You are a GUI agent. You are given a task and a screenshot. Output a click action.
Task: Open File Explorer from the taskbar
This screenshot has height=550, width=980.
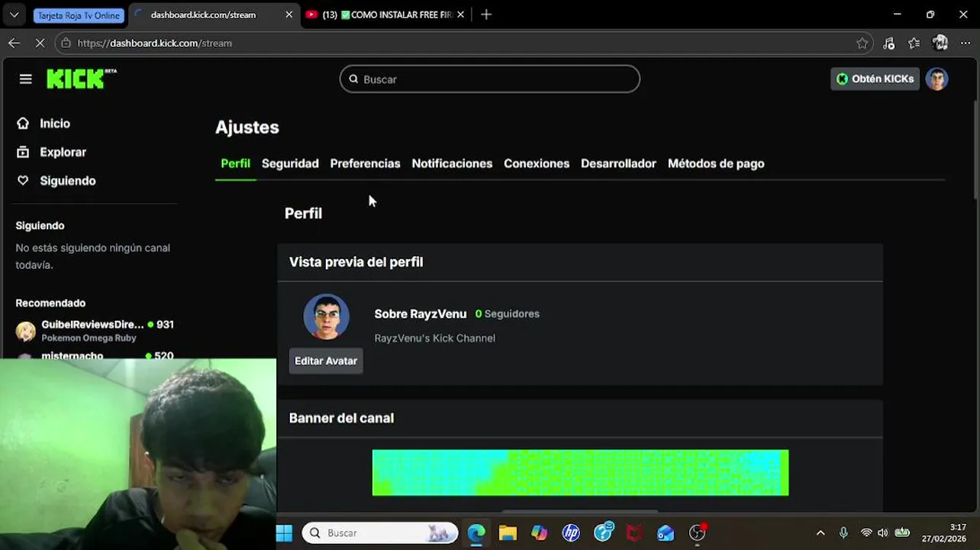point(508,532)
